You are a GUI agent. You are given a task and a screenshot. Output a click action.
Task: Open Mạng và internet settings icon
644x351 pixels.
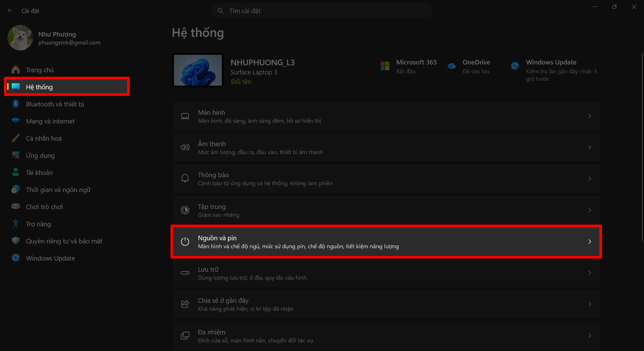pos(16,121)
